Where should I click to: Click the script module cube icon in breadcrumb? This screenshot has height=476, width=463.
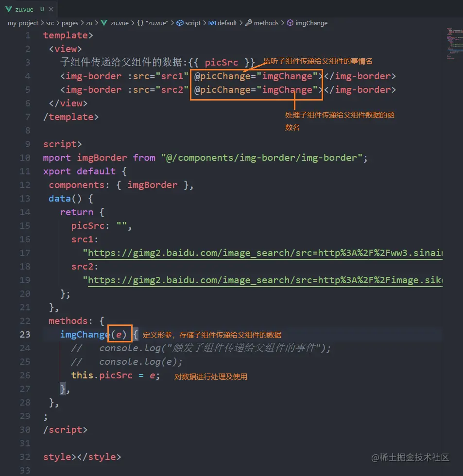[x=180, y=23]
